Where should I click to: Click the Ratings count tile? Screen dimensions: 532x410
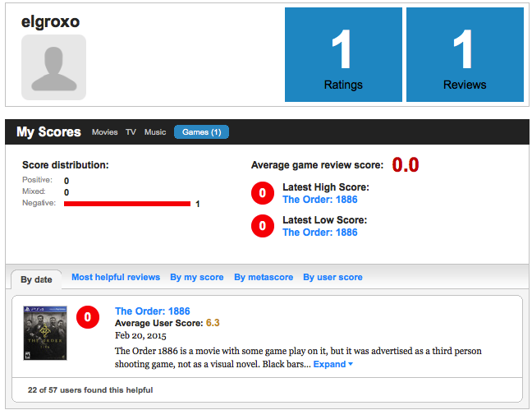point(343,54)
